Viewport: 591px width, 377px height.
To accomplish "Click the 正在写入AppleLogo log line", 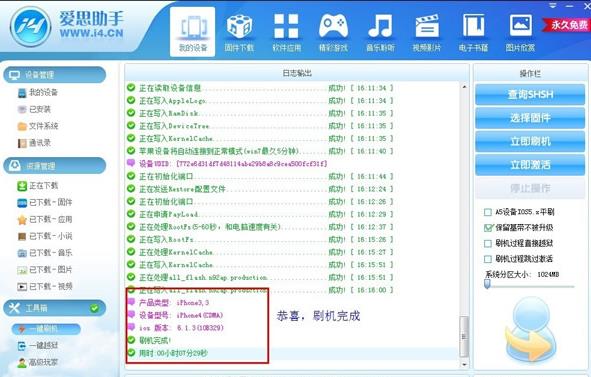I will 260,101.
